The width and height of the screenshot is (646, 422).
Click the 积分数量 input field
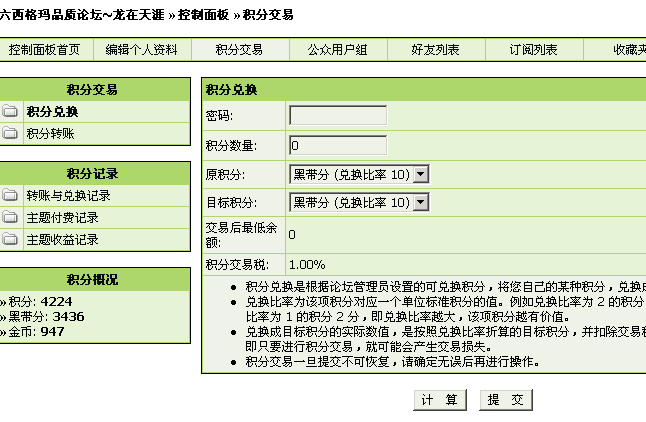click(x=337, y=146)
